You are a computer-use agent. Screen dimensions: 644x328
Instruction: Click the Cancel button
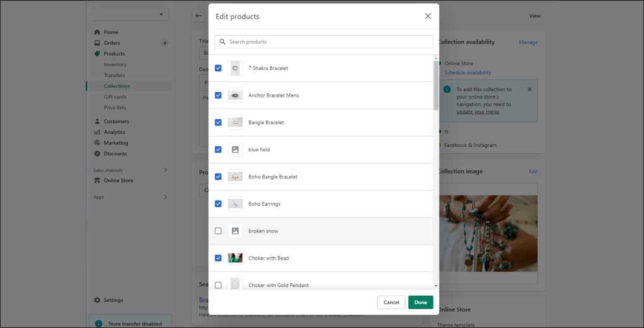391,302
